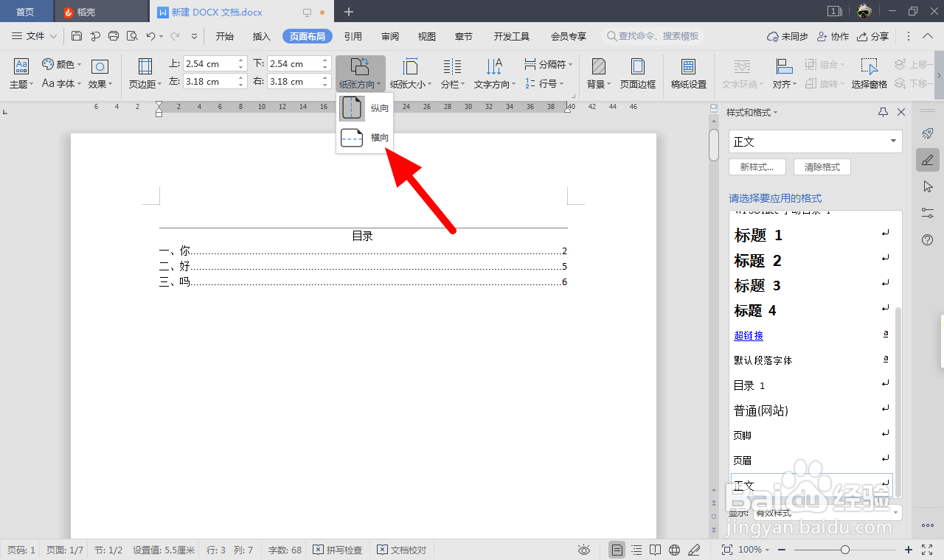Click the zoom slider handle
This screenshot has height=560, width=944.
click(x=845, y=550)
